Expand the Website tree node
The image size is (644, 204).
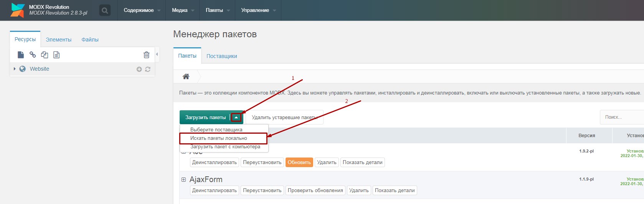point(15,69)
